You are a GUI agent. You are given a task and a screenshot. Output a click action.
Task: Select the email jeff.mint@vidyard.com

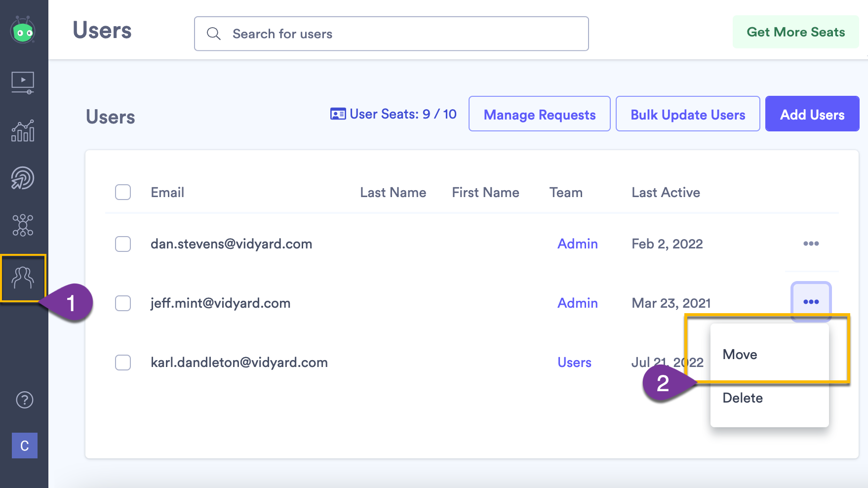[220, 303]
